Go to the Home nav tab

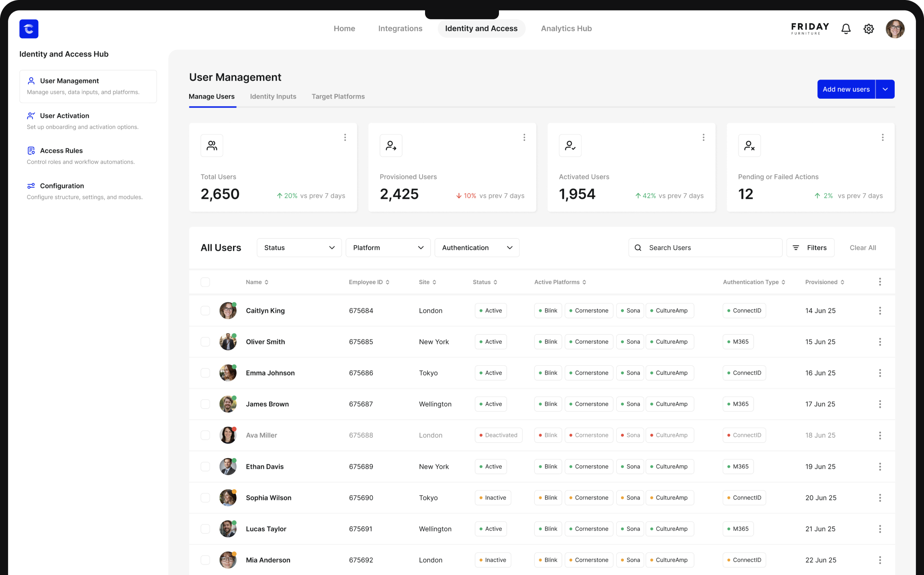click(x=344, y=29)
